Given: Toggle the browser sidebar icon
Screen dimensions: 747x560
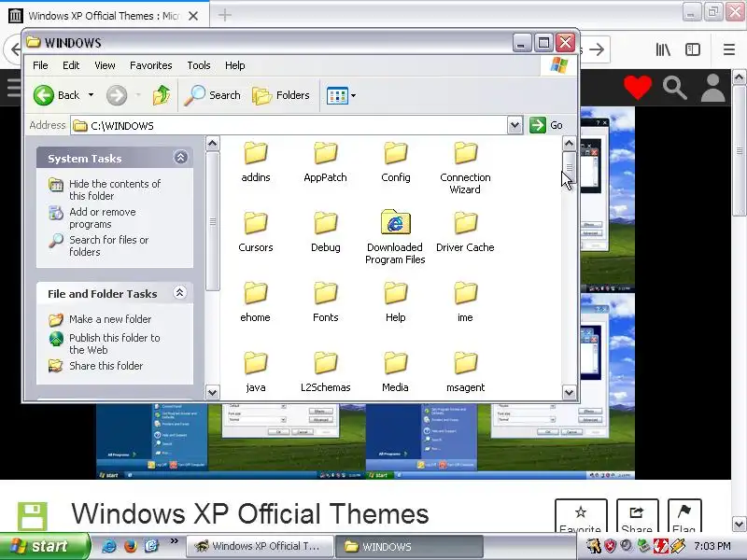Looking at the screenshot, I should point(693,49).
